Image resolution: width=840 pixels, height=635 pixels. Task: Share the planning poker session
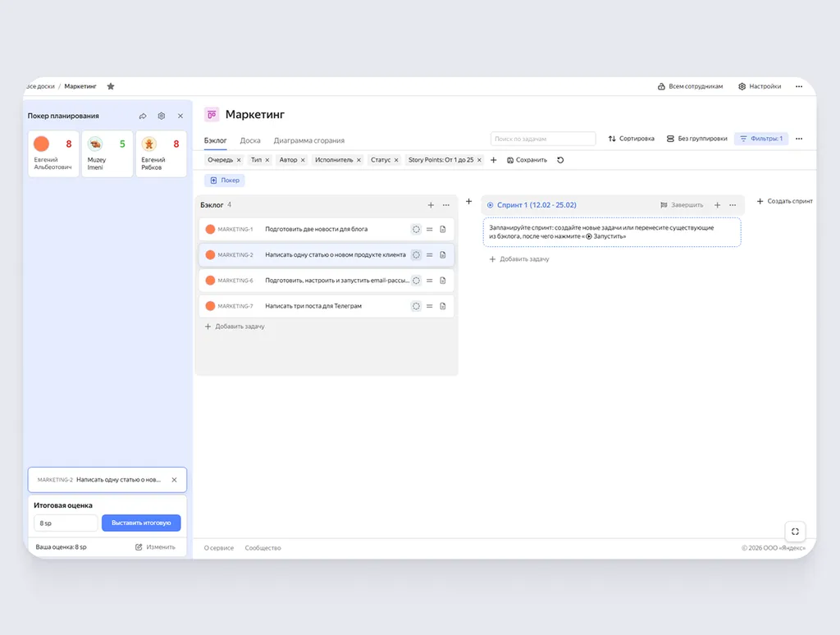click(x=143, y=116)
